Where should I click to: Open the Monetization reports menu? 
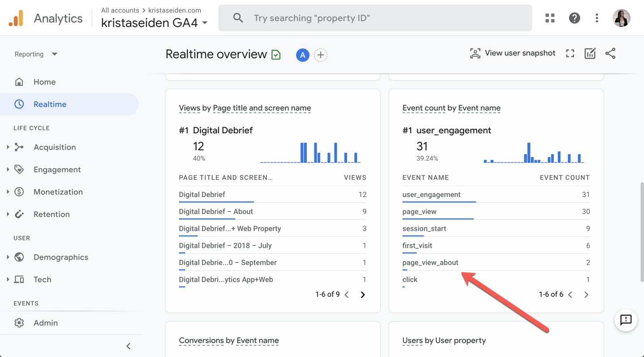(58, 192)
